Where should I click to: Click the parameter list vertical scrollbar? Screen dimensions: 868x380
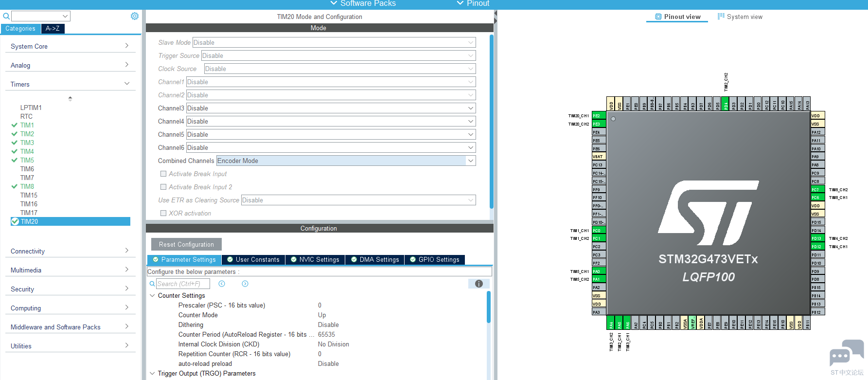pos(489,307)
